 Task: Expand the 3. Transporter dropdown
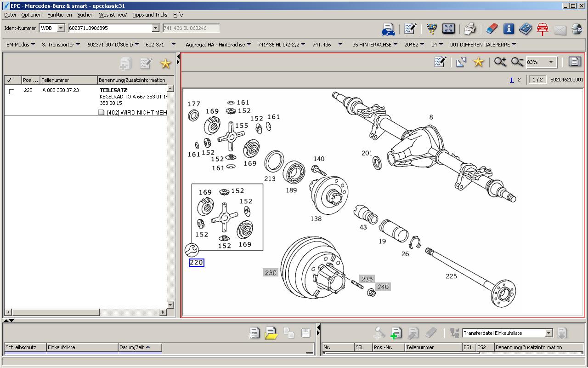click(x=78, y=45)
